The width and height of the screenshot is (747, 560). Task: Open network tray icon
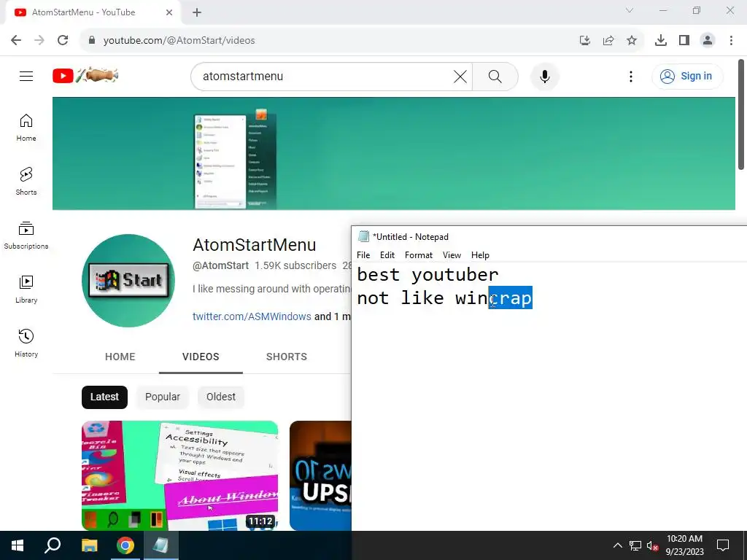click(x=635, y=545)
